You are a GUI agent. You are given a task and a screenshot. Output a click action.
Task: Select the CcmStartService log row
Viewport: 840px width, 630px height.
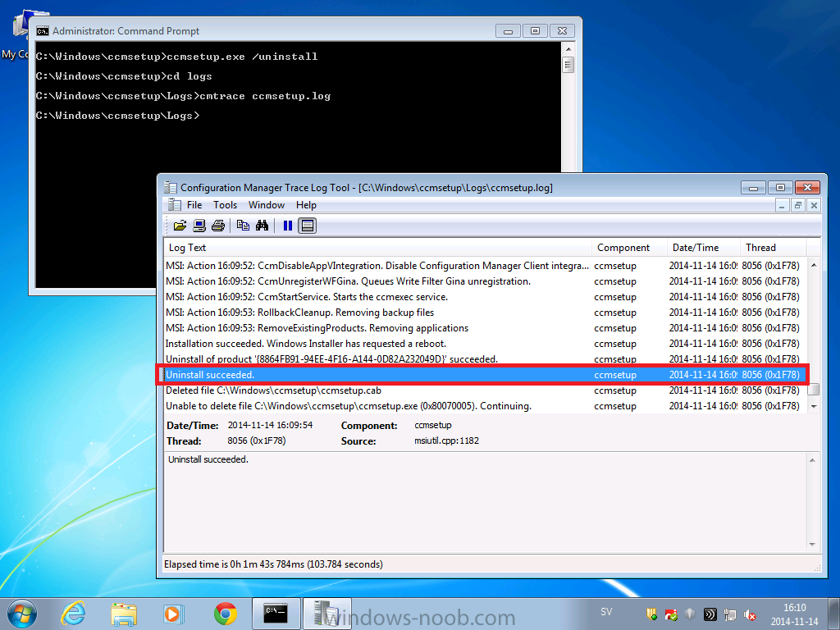tap(486, 297)
